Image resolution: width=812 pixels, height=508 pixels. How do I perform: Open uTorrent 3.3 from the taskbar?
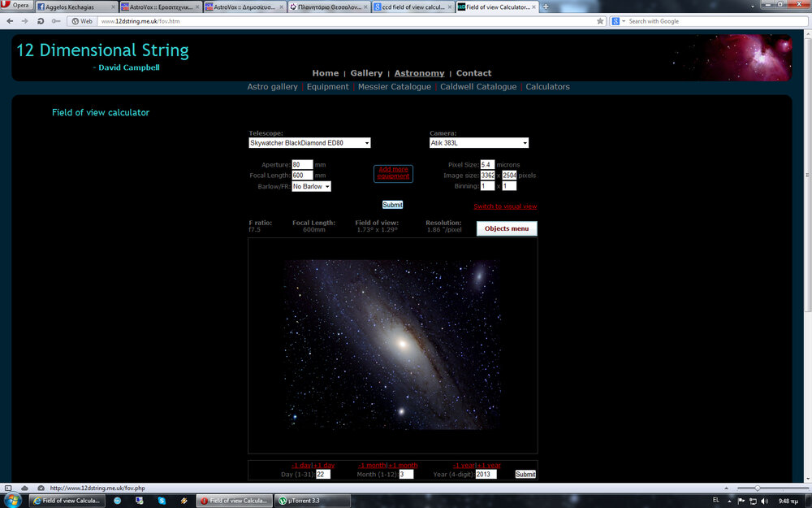pyautogui.click(x=305, y=501)
